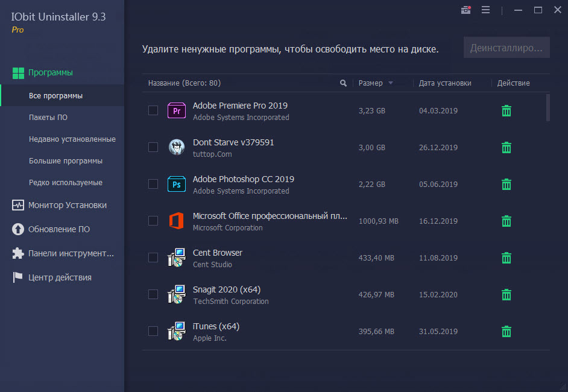Sort by Название (Всего: 80) header
The height and width of the screenshot is (392, 568).
tap(185, 83)
